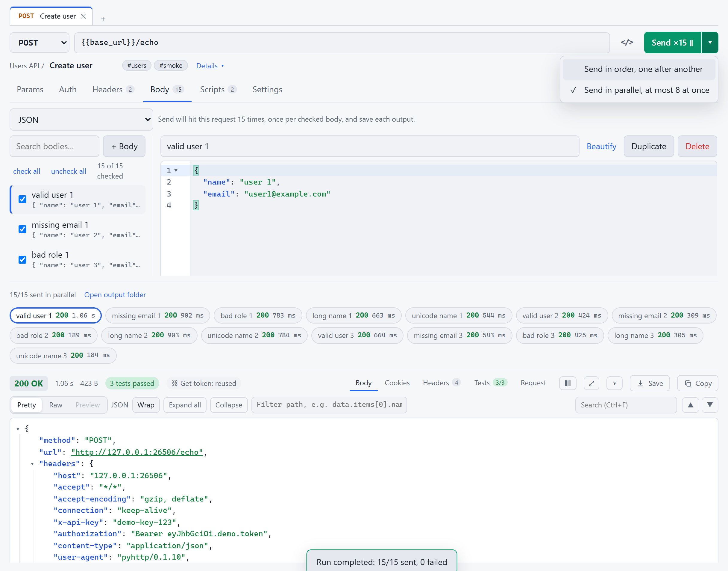Show the generated code snippet icon
Screen dimensions: 728x571
(x=627, y=43)
